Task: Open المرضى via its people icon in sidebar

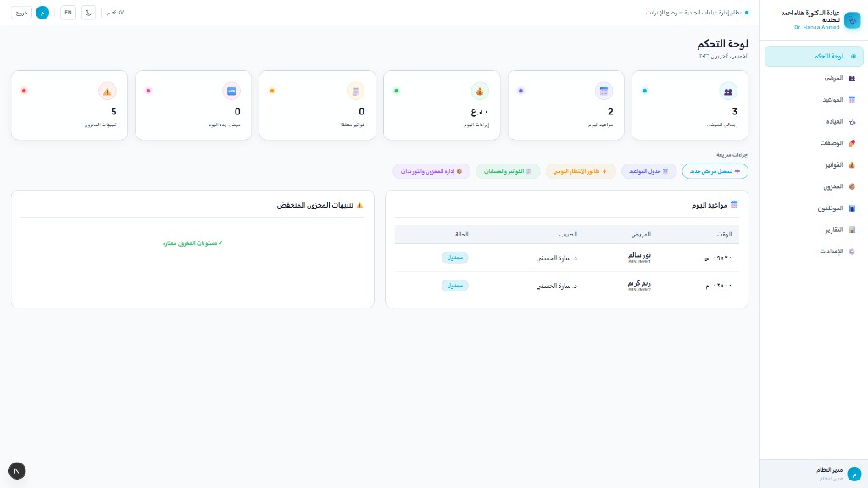Action: click(x=852, y=79)
